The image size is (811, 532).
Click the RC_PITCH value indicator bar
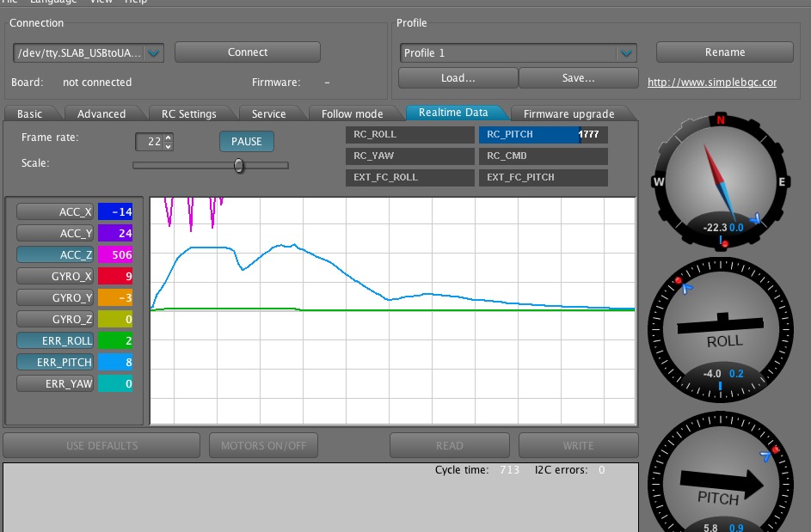click(543, 135)
